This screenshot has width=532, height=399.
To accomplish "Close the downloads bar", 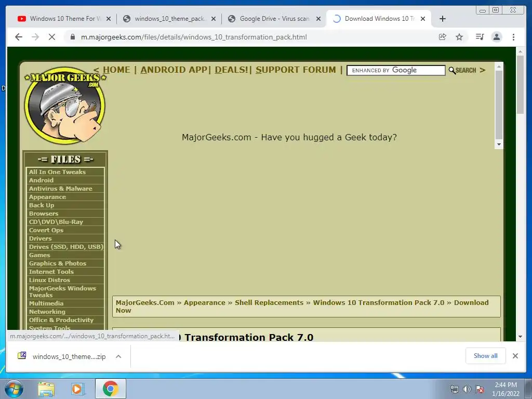I will coord(515,356).
